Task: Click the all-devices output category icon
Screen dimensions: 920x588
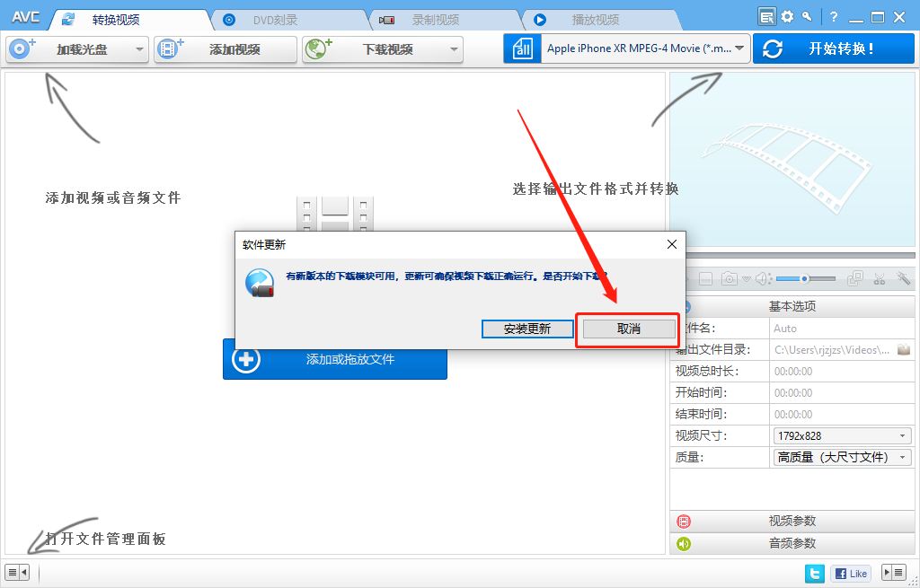Action: coord(522,48)
